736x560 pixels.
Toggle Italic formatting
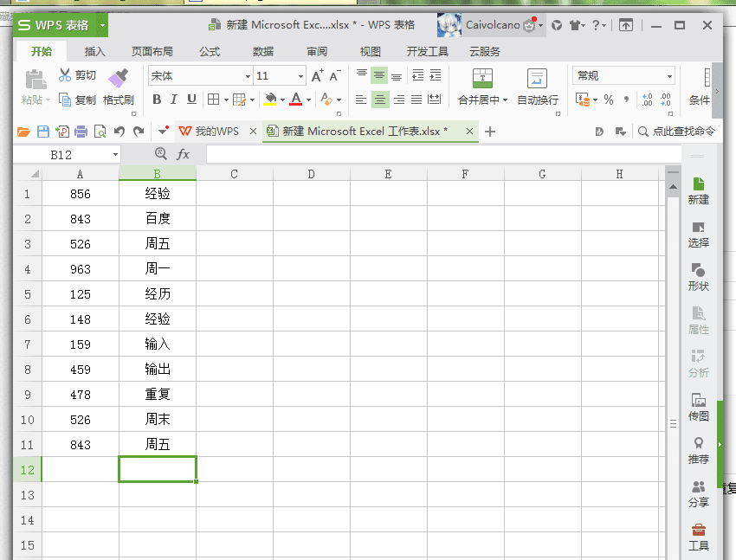(x=174, y=100)
